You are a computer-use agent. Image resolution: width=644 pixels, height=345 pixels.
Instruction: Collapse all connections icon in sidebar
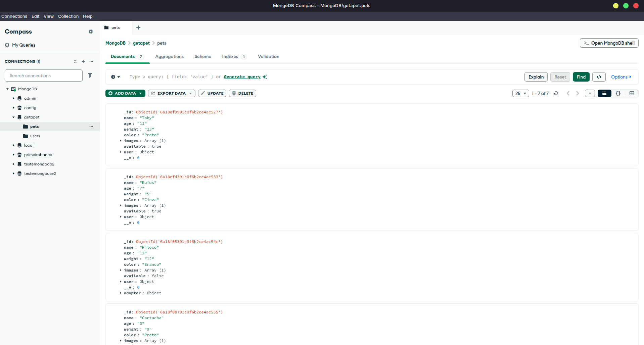click(x=75, y=61)
